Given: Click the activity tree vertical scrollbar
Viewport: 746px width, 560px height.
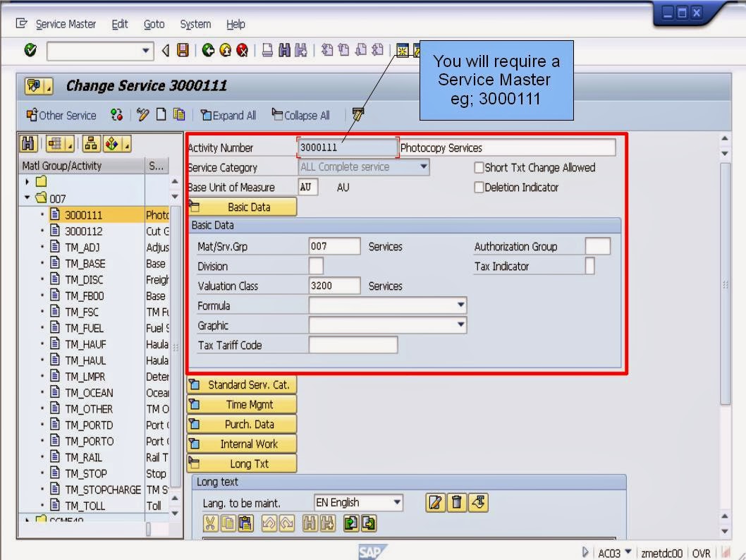Looking at the screenshot, I should 176,346.
